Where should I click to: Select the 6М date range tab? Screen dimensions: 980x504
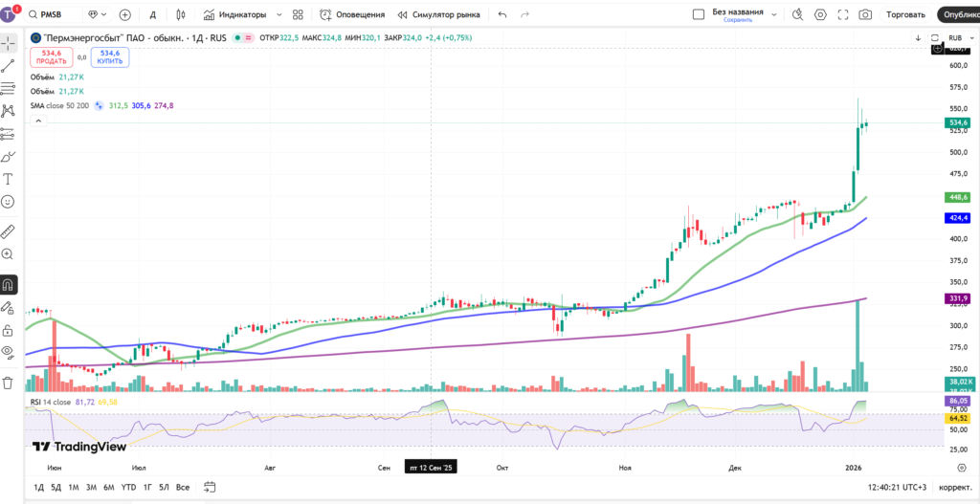pyautogui.click(x=109, y=487)
